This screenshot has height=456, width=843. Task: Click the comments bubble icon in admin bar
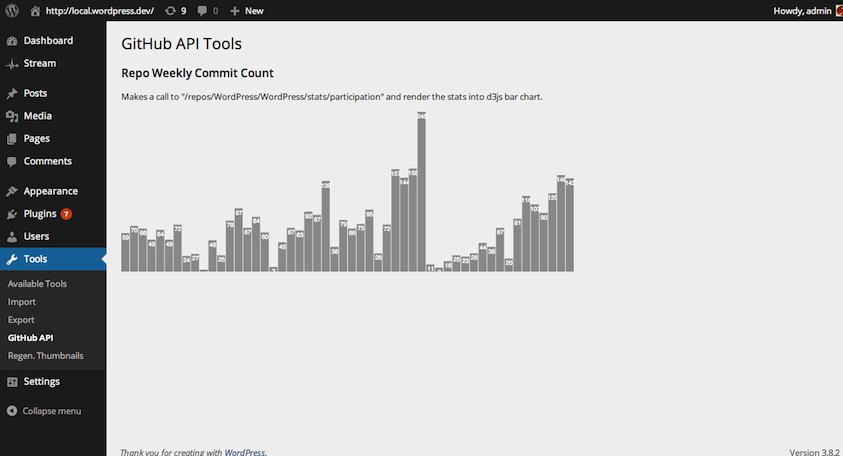click(x=202, y=11)
